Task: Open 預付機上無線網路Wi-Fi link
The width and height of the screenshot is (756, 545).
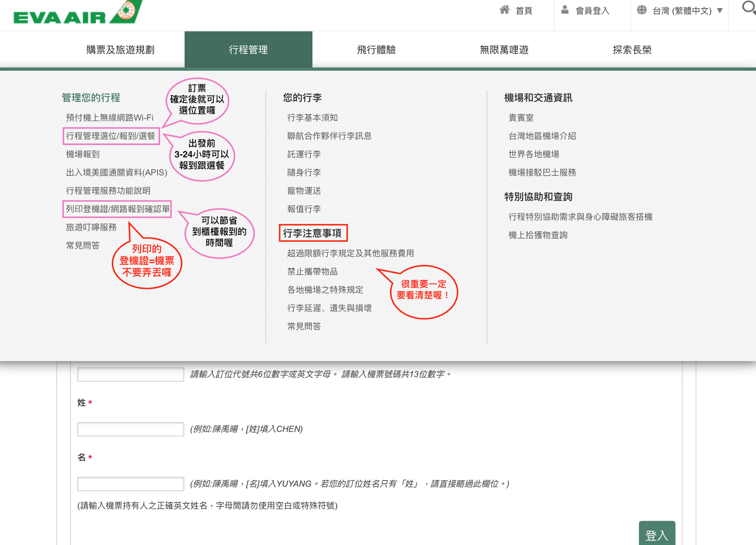Action: [110, 118]
